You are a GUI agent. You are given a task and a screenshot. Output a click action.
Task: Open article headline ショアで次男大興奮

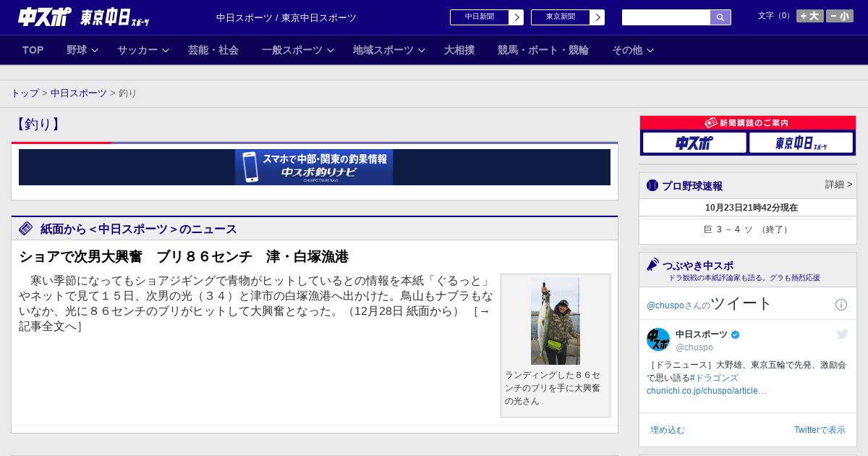pyautogui.click(x=184, y=256)
